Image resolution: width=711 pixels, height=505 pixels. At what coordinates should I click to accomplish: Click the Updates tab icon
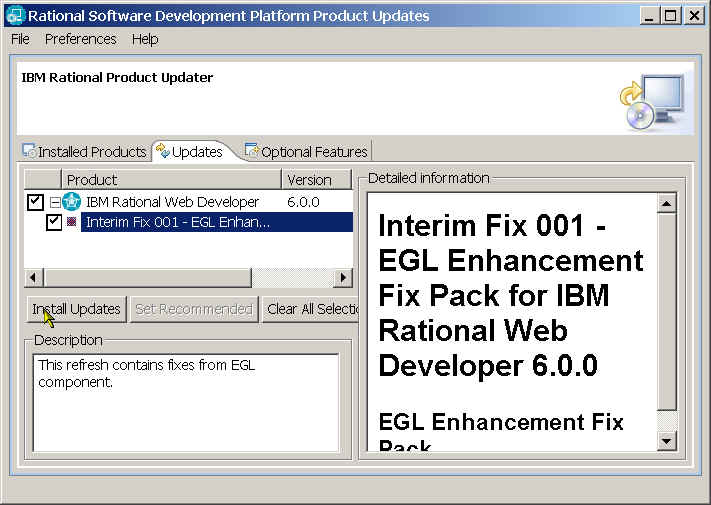pyautogui.click(x=162, y=151)
